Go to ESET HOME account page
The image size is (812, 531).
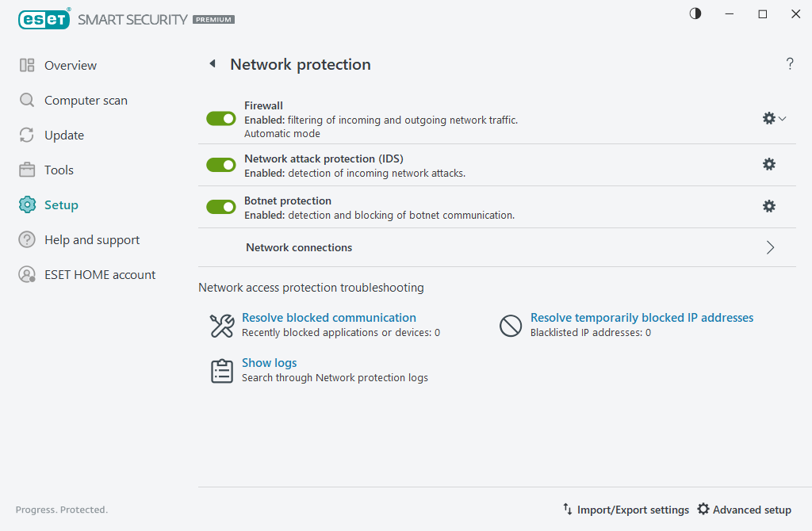click(x=100, y=275)
